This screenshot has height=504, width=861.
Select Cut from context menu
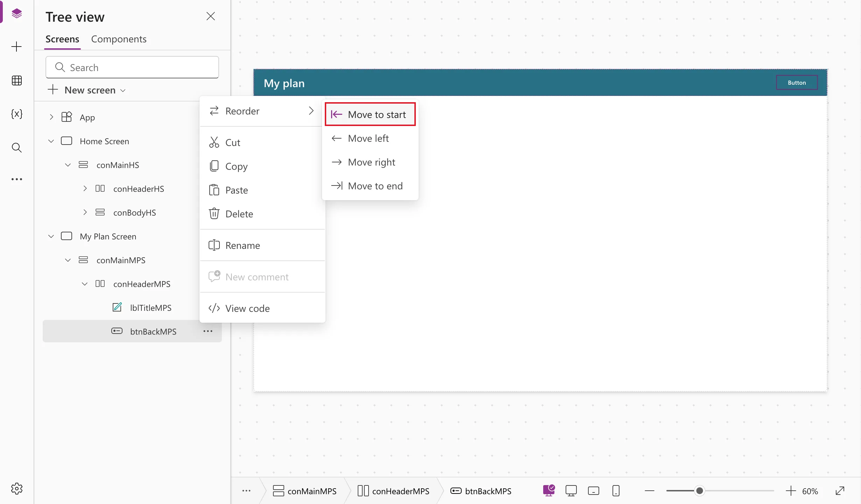[262, 142]
